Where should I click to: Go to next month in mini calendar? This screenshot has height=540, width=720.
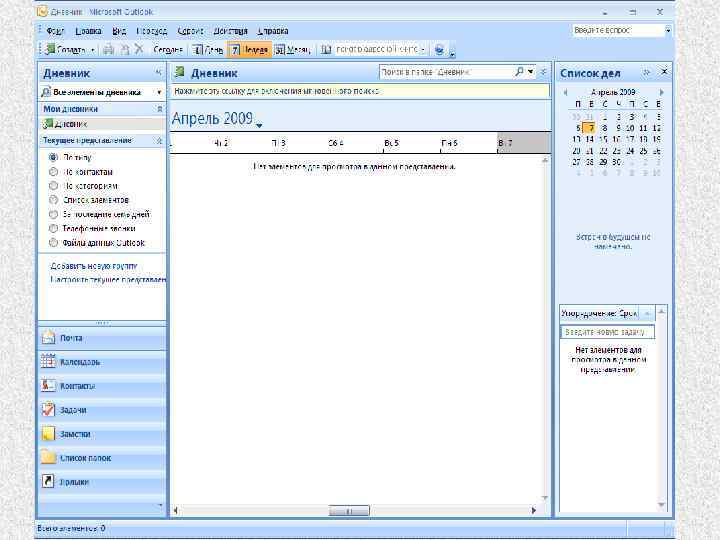click(x=662, y=92)
